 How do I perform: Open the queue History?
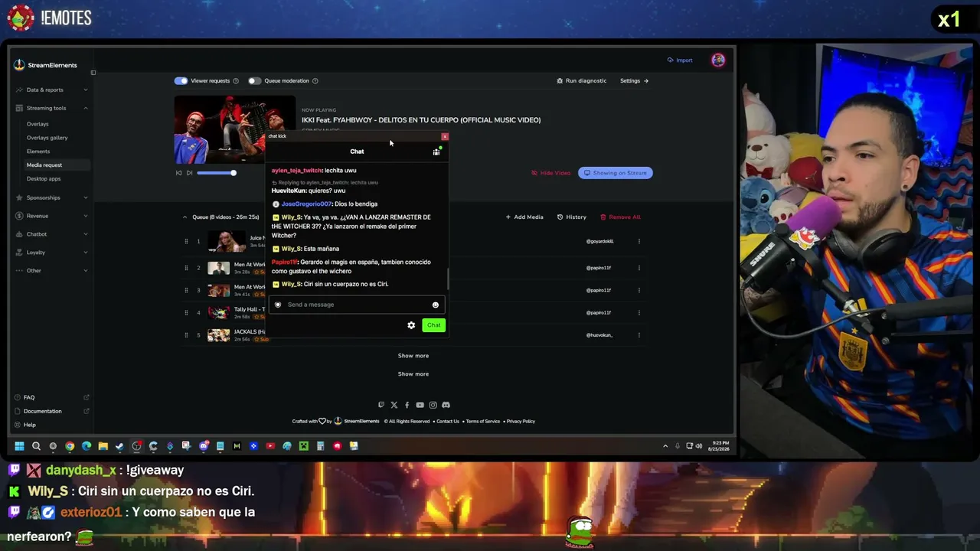[572, 217]
